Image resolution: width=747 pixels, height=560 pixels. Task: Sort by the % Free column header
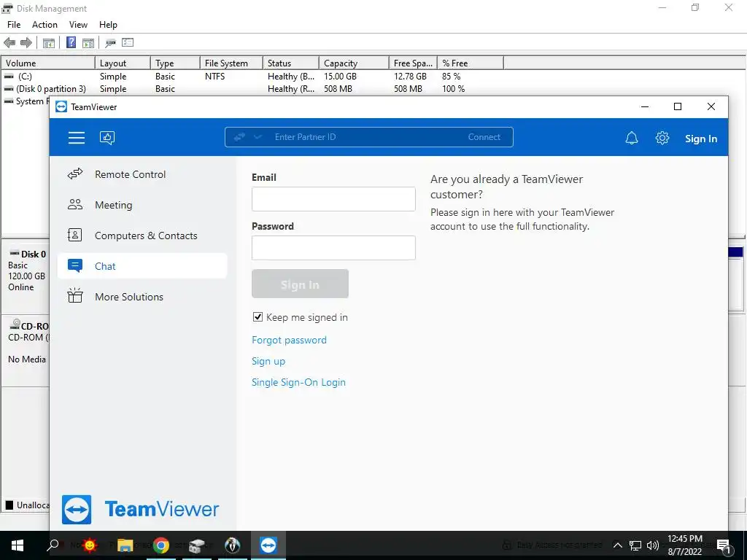pyautogui.click(x=471, y=63)
